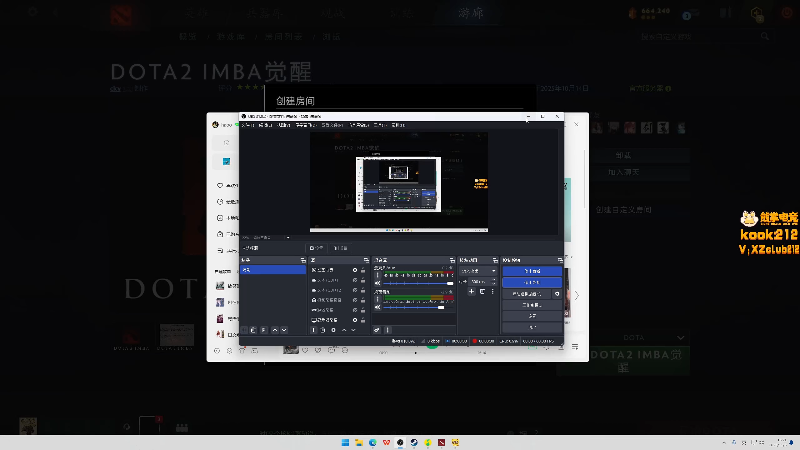
Task: Open options for the lower audio mixer channel
Action: click(378, 299)
